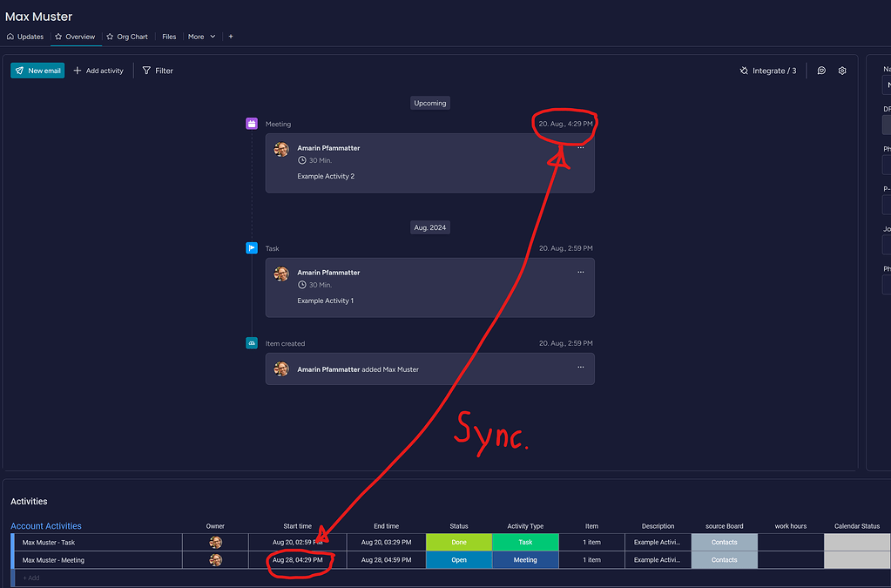Click the purple Meeting icon on the timeline
Image resolution: width=891 pixels, height=588 pixels.
[252, 124]
